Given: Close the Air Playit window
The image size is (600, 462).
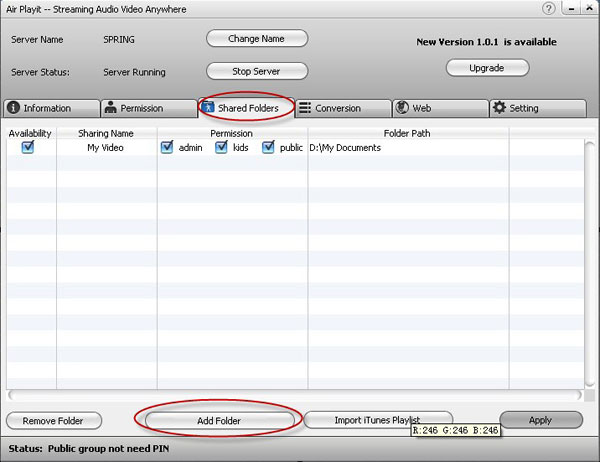Looking at the screenshot, I should coord(590,8).
